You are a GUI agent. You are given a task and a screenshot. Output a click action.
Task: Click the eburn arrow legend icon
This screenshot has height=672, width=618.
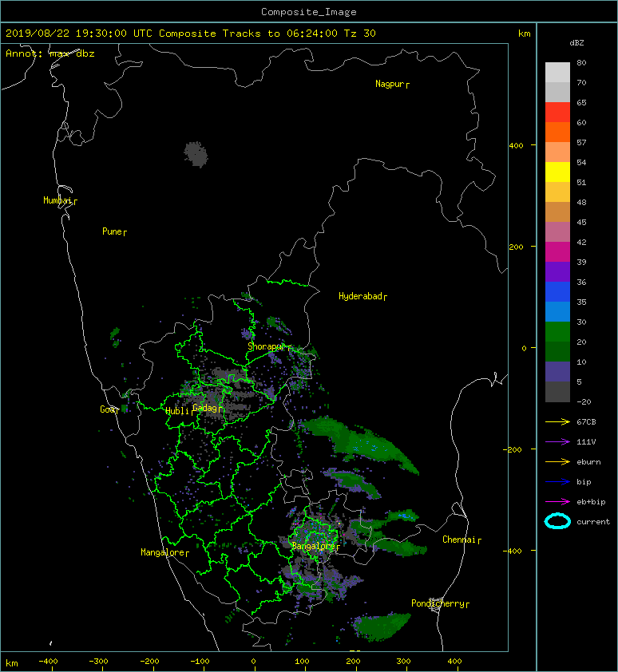pos(557,461)
